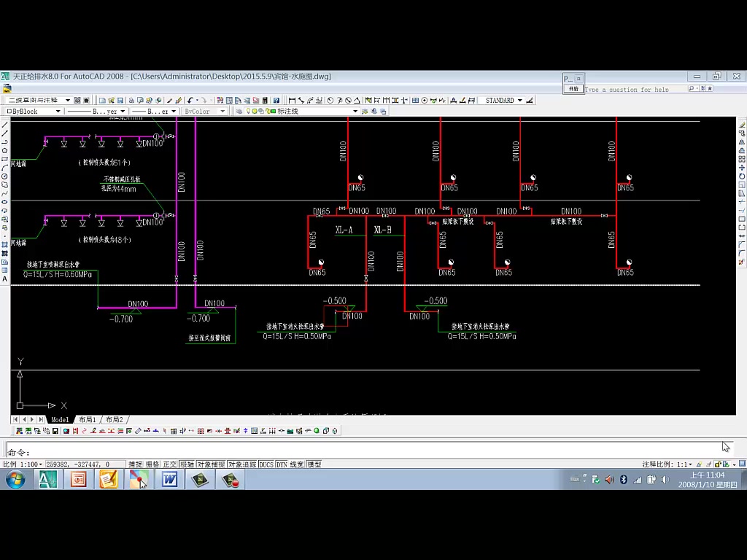Viewport: 747px width, 560px height.
Task: Switch to the 布局2 layout tab
Action: (x=114, y=420)
